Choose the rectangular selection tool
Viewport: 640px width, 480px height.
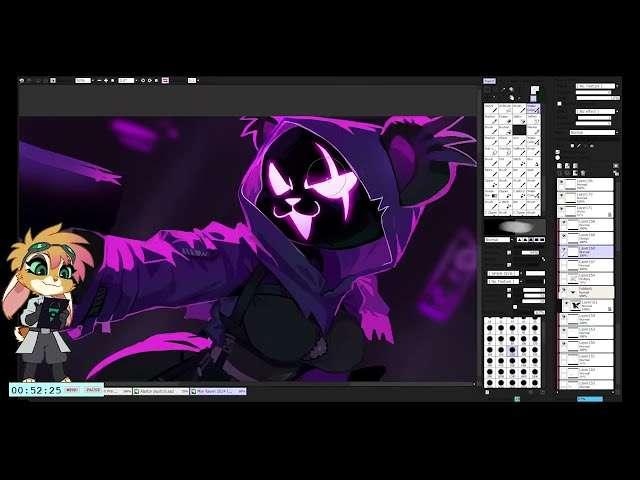(488, 90)
